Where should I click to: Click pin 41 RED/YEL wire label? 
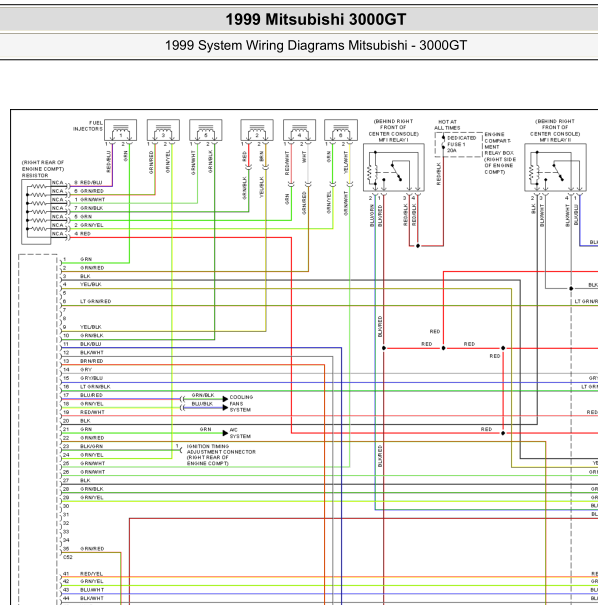pyautogui.click(x=91, y=574)
